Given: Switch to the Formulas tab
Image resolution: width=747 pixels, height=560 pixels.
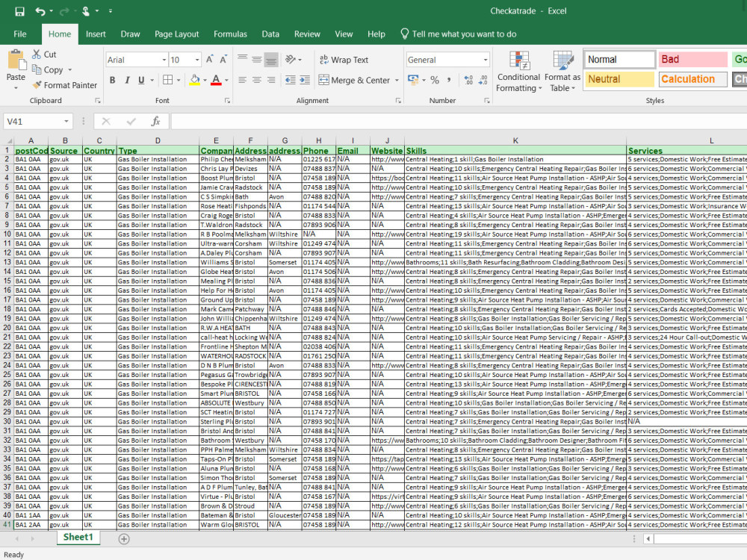Looking at the screenshot, I should coord(230,34).
